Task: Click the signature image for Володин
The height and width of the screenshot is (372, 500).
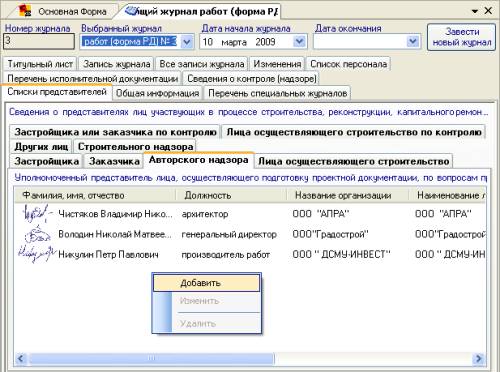Action: [x=37, y=233]
